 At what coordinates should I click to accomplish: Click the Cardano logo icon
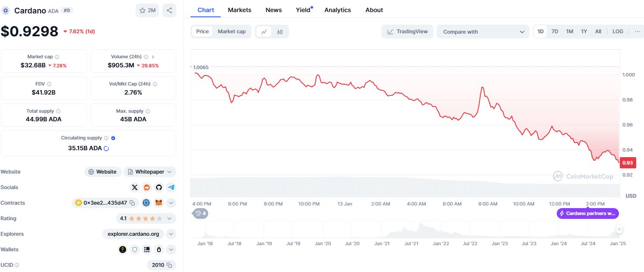coord(6,10)
